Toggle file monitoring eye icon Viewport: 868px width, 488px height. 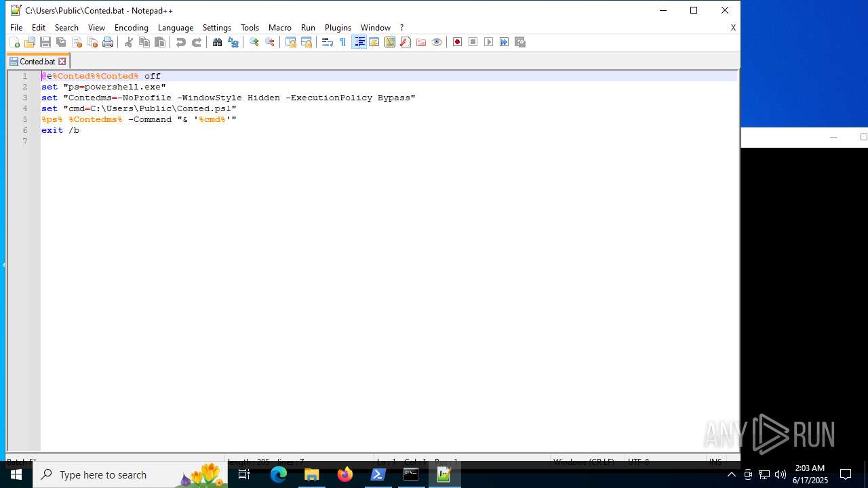437,42
